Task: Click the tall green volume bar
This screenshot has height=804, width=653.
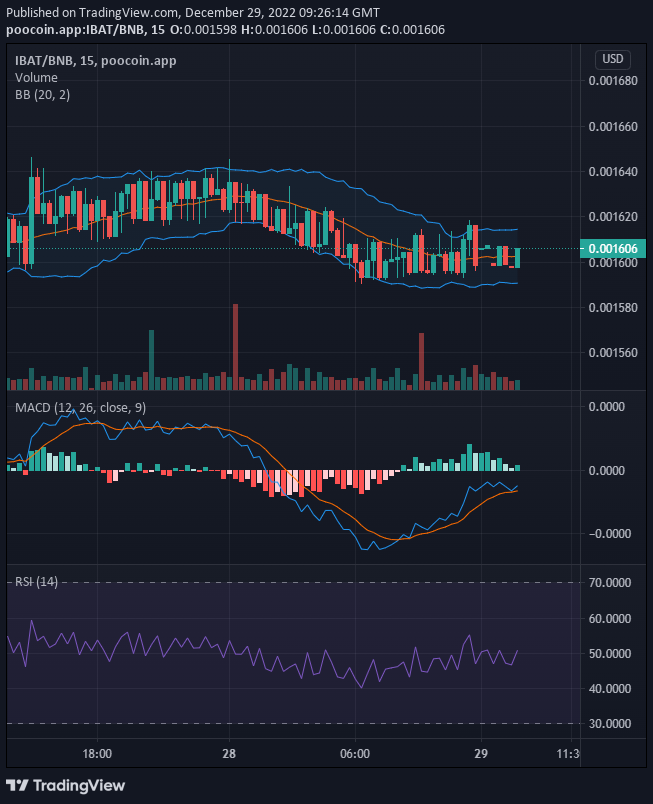Action: coord(151,360)
